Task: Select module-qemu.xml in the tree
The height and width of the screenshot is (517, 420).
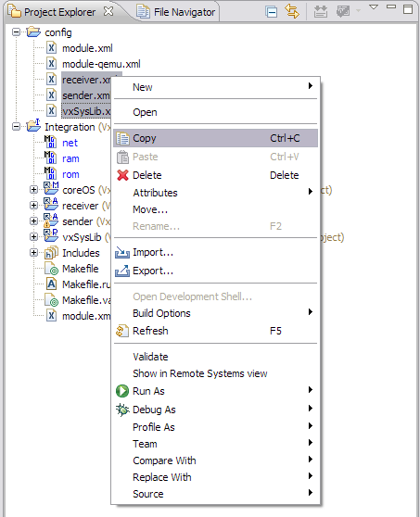Action: coord(101,64)
